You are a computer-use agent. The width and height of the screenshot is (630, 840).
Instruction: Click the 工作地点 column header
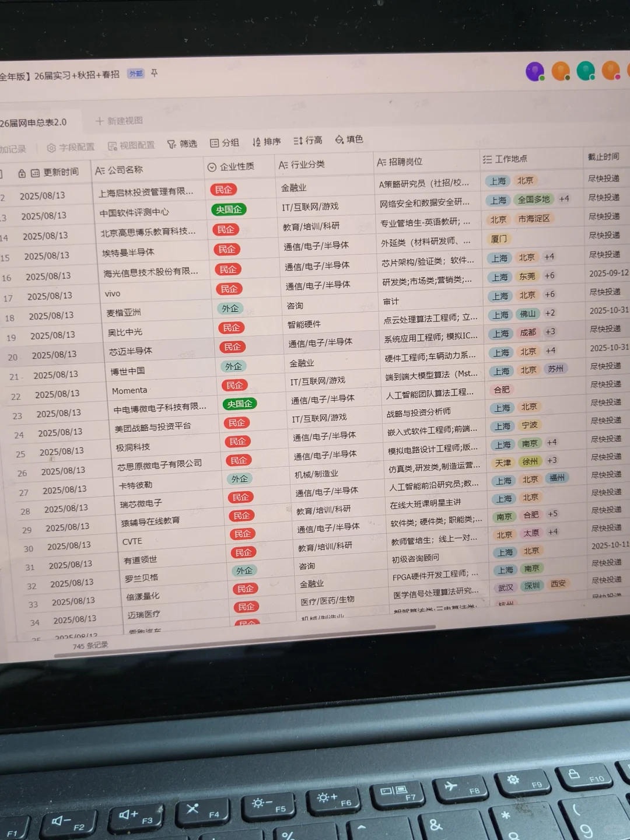pos(505,159)
